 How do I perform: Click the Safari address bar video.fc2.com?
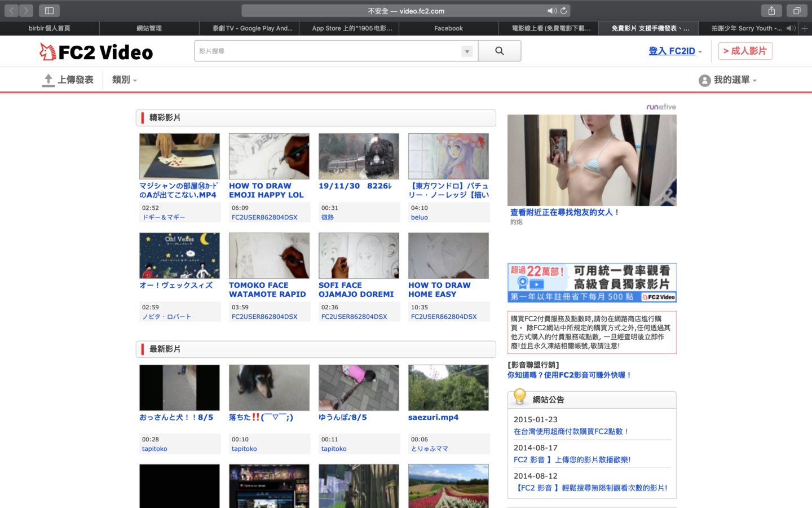click(406, 11)
